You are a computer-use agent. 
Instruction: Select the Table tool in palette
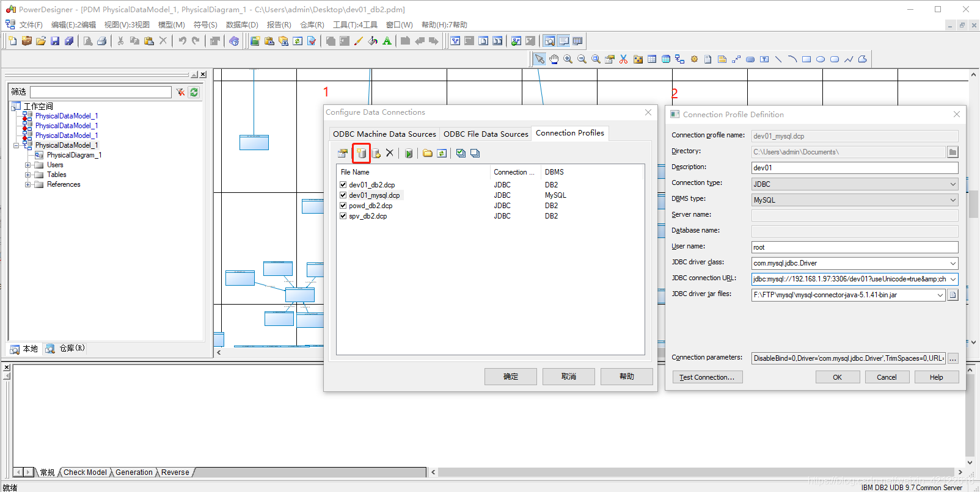pyautogui.click(x=652, y=59)
